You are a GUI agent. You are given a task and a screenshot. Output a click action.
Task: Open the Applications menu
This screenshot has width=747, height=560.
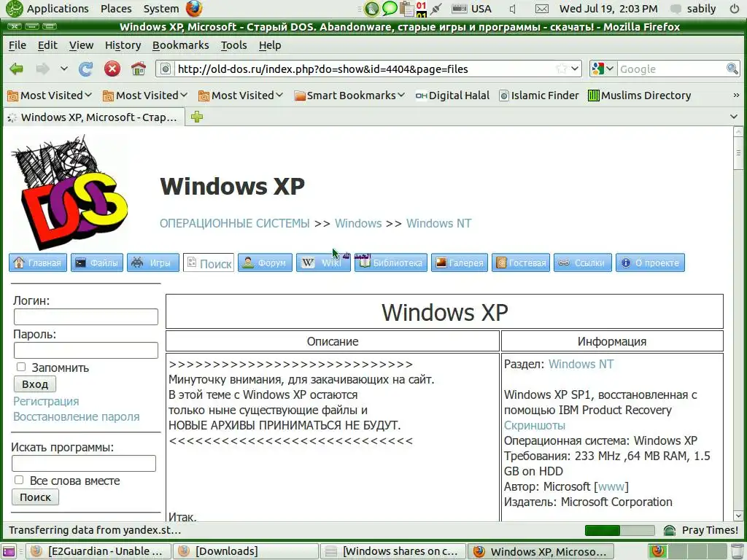point(58,9)
